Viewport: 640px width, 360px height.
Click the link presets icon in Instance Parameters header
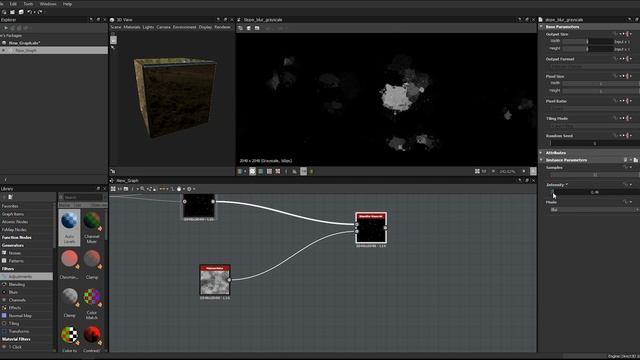625,160
